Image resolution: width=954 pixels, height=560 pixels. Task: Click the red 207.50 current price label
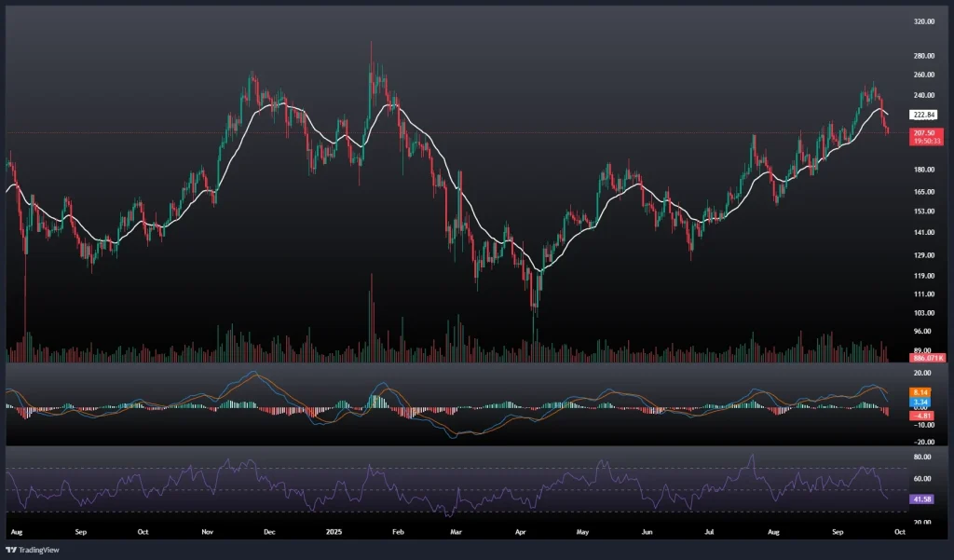click(x=924, y=133)
